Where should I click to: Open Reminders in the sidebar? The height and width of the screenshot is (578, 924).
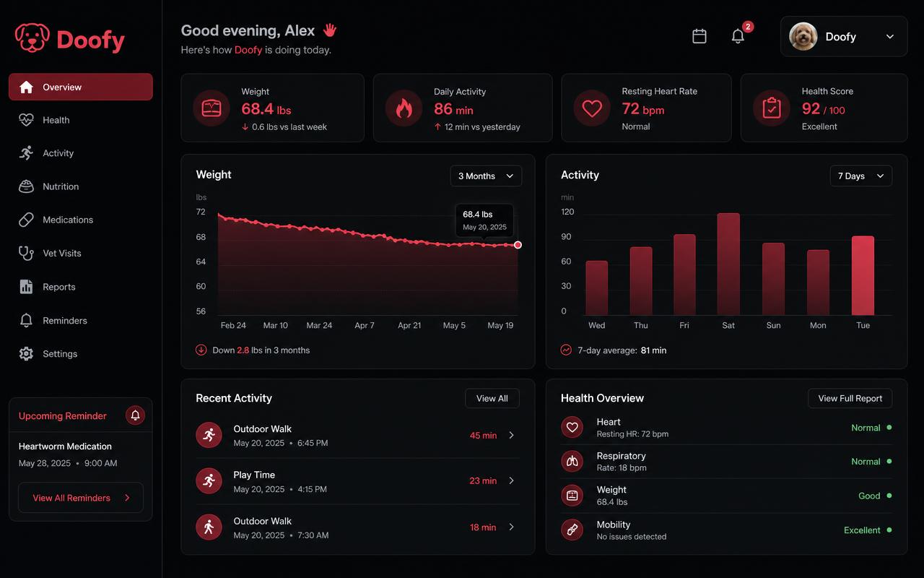click(81, 320)
